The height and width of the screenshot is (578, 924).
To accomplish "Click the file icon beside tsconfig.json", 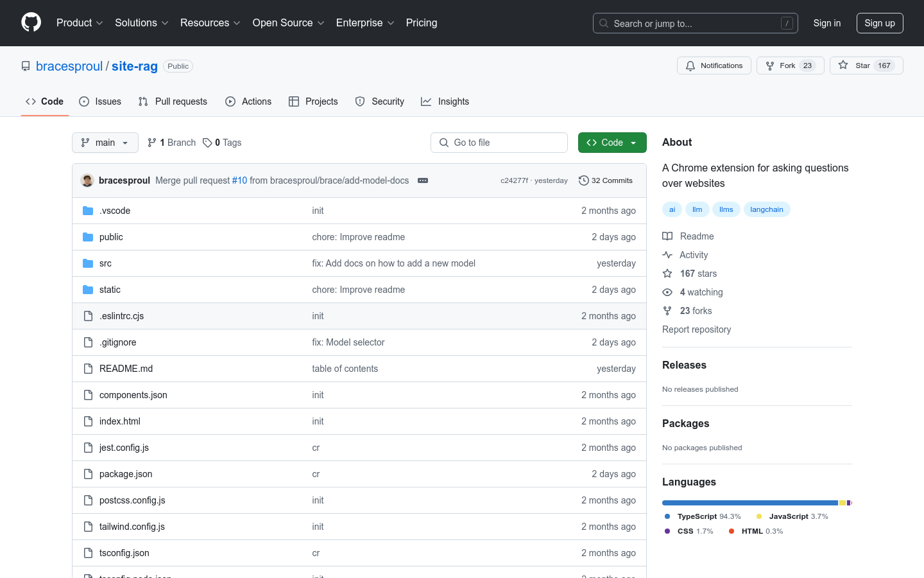I will click(88, 553).
